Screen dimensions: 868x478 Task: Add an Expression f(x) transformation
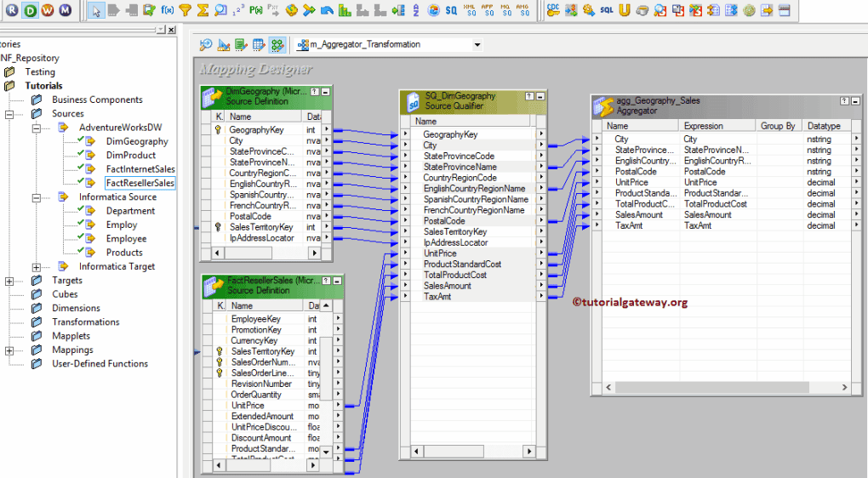click(167, 10)
